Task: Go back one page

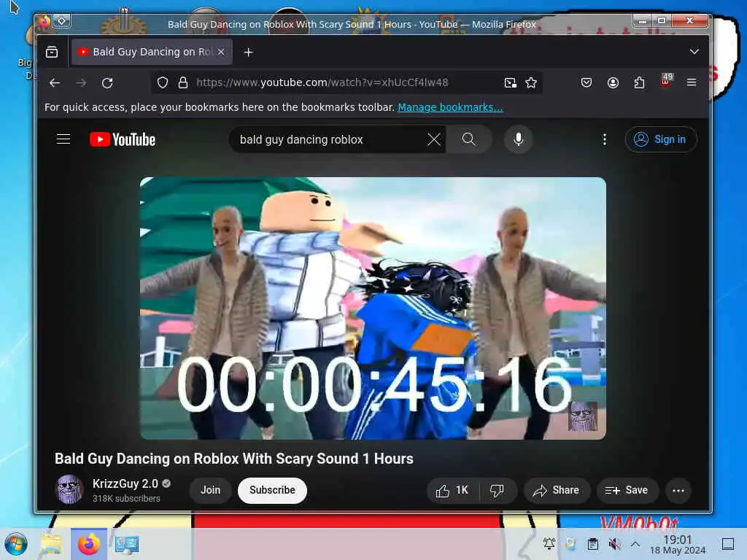Action: pyautogui.click(x=55, y=83)
